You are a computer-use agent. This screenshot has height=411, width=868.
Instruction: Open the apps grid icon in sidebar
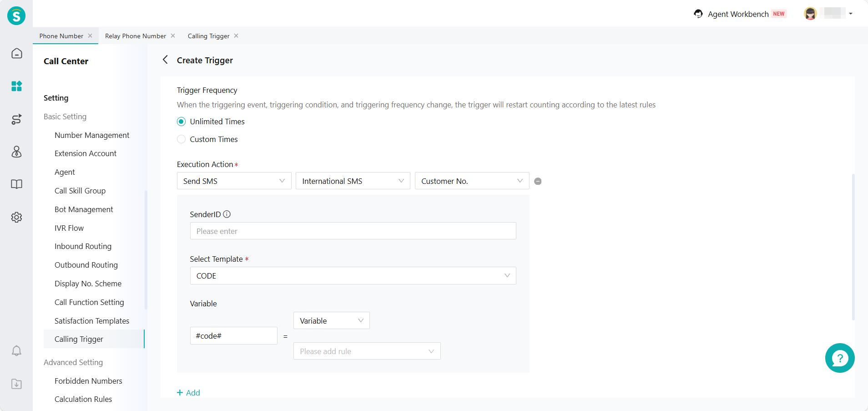[x=16, y=86]
